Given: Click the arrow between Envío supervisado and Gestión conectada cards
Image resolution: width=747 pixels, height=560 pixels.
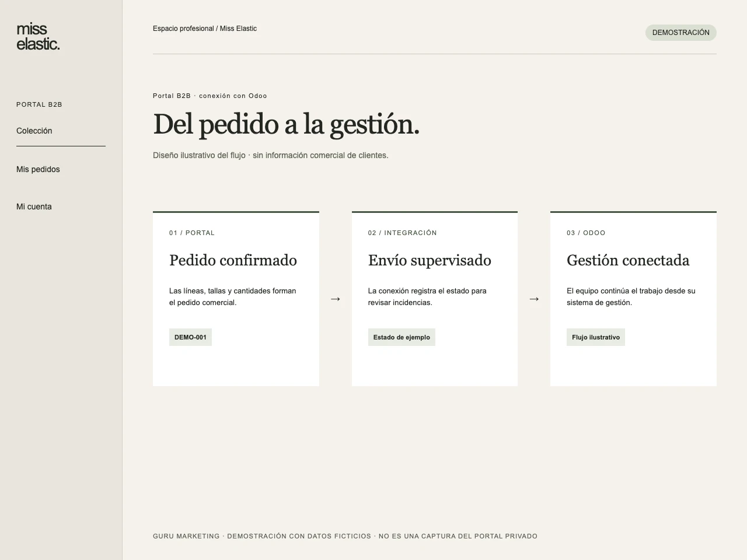Looking at the screenshot, I should click(534, 299).
